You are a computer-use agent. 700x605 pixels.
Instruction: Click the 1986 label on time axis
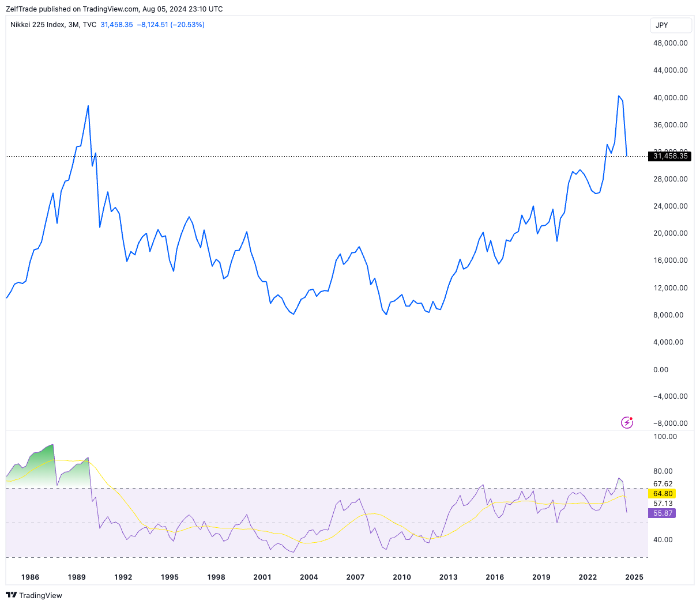coord(30,577)
